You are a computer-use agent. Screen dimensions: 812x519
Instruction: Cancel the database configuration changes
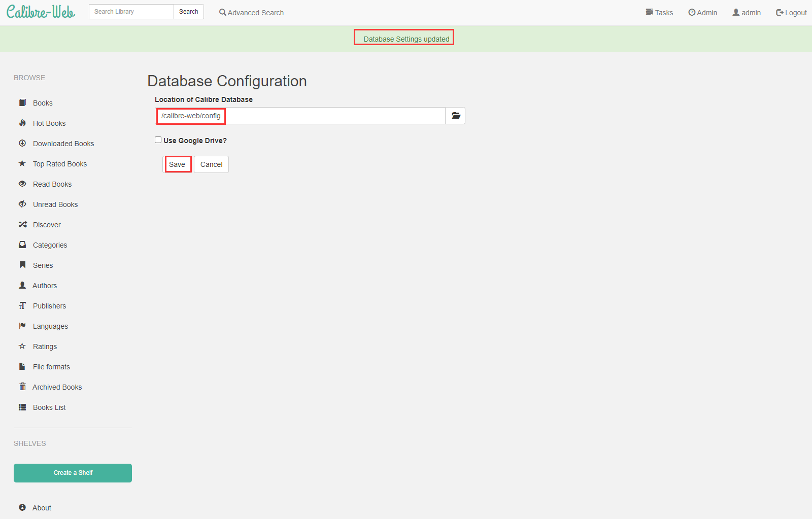click(211, 164)
